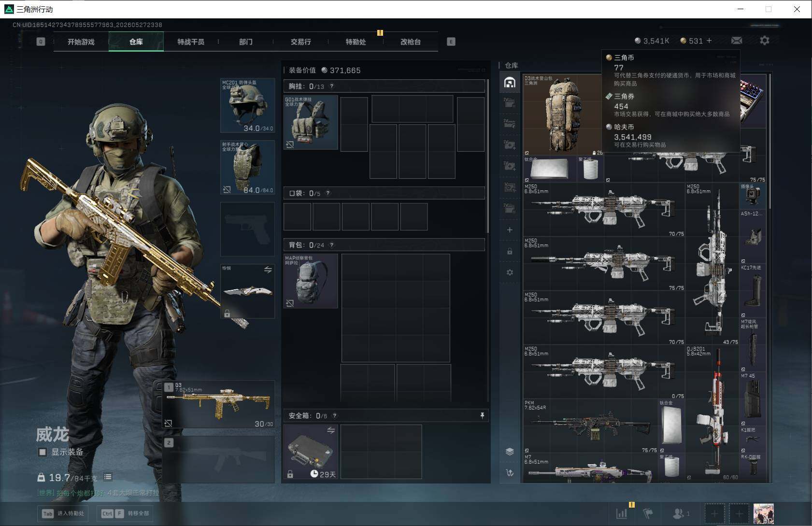Screen dimensions: 812x526
Task: View 三角币 balance 531
Action: click(x=691, y=41)
